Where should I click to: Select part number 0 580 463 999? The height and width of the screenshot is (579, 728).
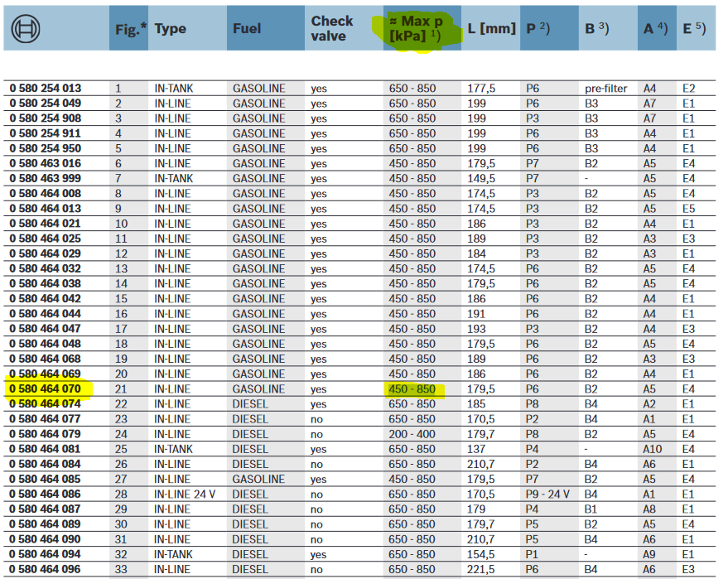pos(46,179)
